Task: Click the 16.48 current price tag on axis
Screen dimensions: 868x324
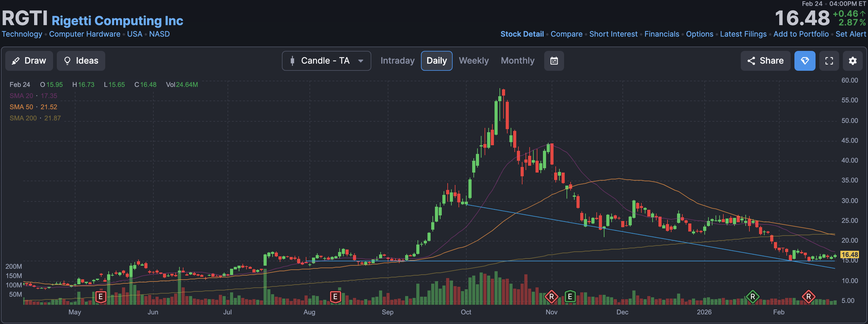Action: 849,254
